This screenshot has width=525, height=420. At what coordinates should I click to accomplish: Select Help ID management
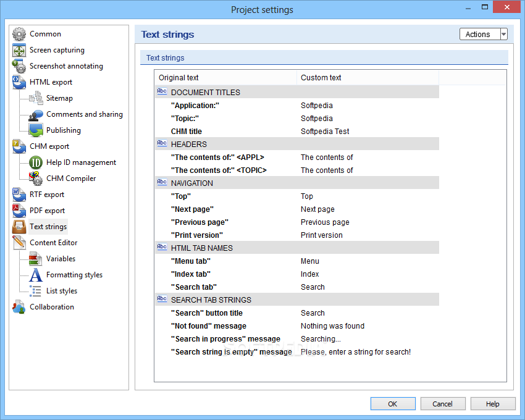coord(82,162)
